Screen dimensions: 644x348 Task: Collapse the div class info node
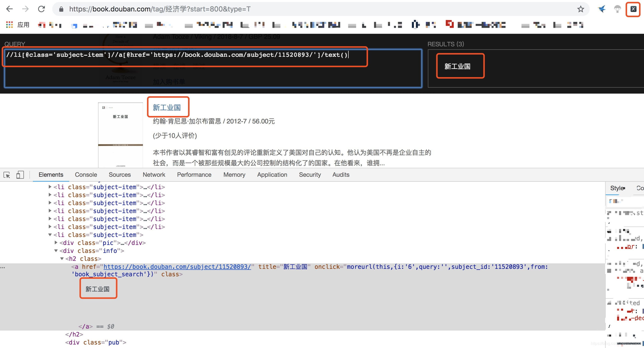coord(56,251)
